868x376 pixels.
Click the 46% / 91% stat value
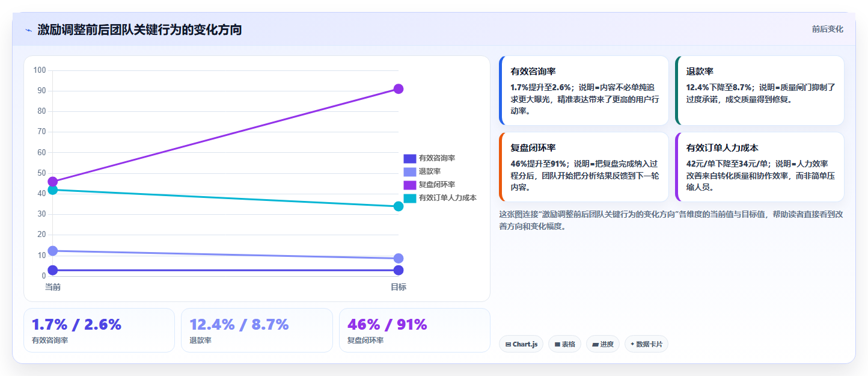(387, 324)
